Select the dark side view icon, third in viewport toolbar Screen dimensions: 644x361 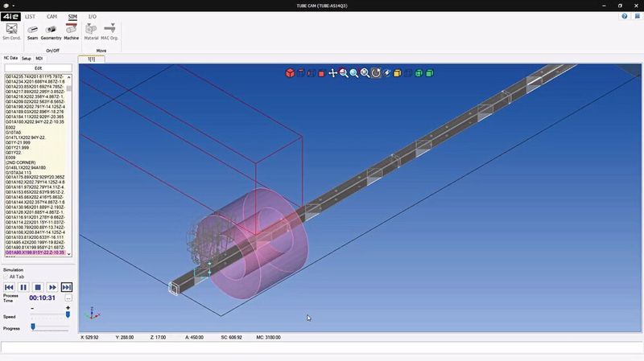pos(312,73)
